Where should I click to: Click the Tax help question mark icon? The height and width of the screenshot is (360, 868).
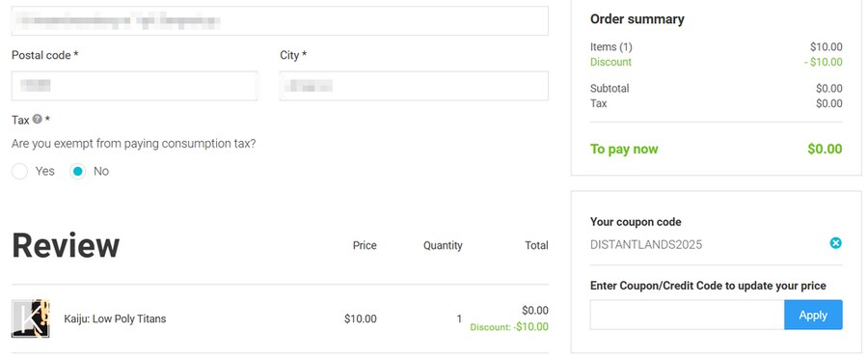coord(37,119)
